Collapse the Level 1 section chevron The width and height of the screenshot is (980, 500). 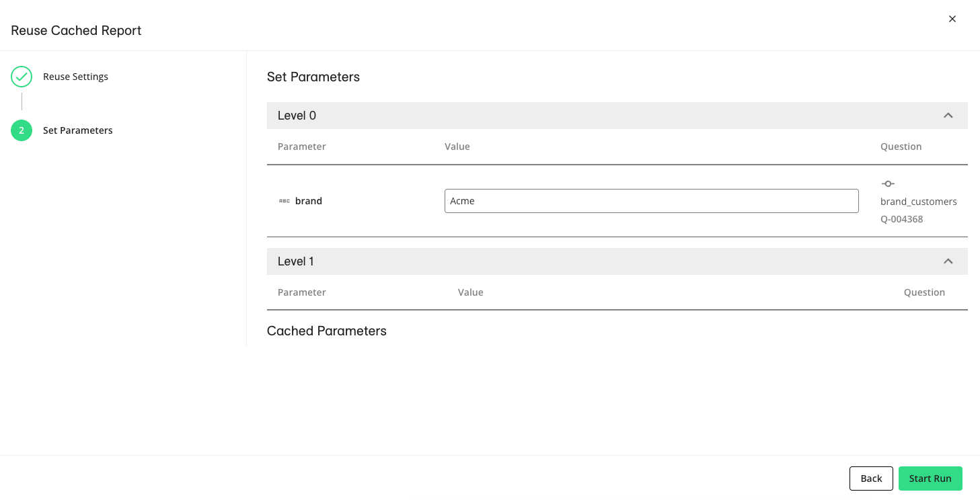pos(948,261)
